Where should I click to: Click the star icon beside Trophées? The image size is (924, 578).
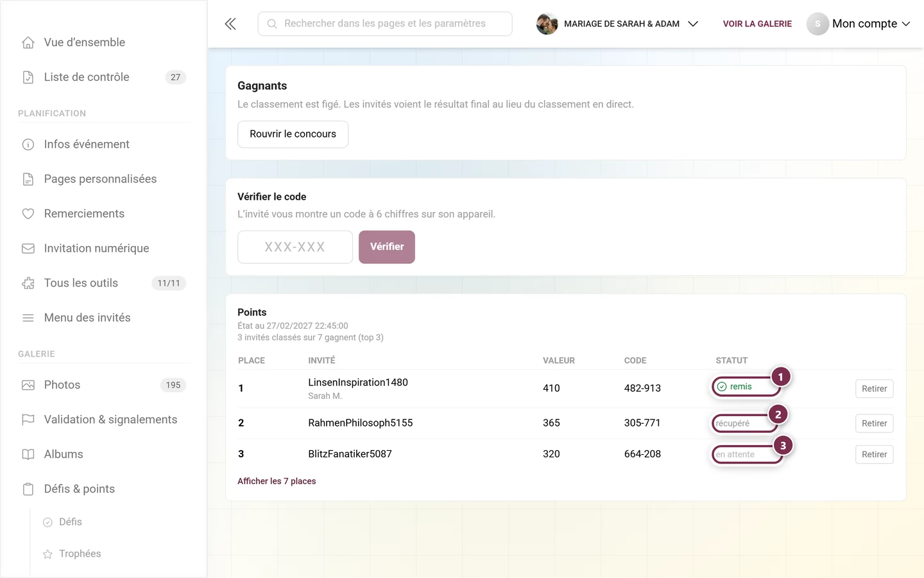coord(47,554)
